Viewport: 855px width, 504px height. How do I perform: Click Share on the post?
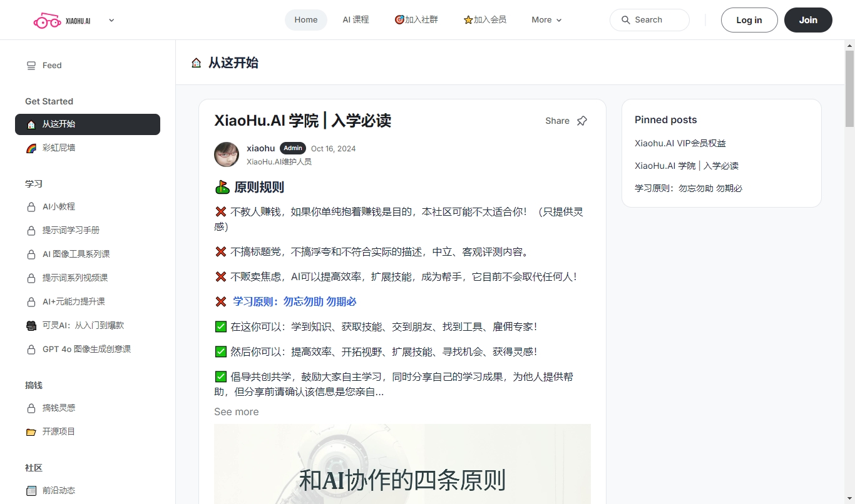(x=557, y=121)
